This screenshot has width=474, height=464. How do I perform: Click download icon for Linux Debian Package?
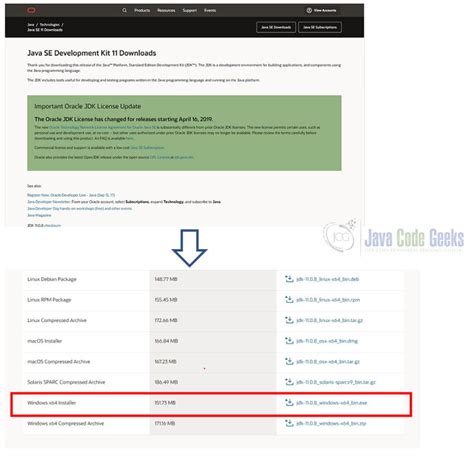[x=289, y=279]
